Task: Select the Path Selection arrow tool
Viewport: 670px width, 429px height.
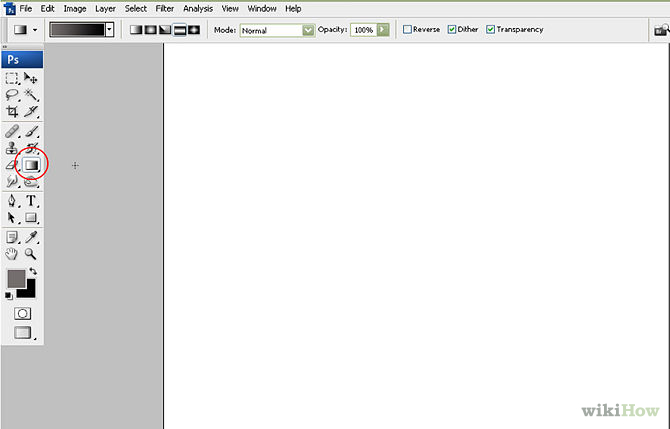Action: pos(12,218)
